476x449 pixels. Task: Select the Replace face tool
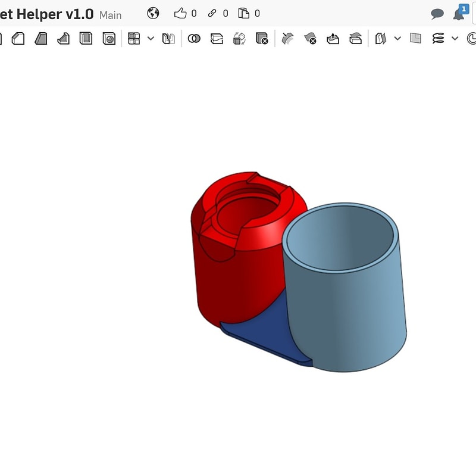pyautogui.click(x=355, y=39)
